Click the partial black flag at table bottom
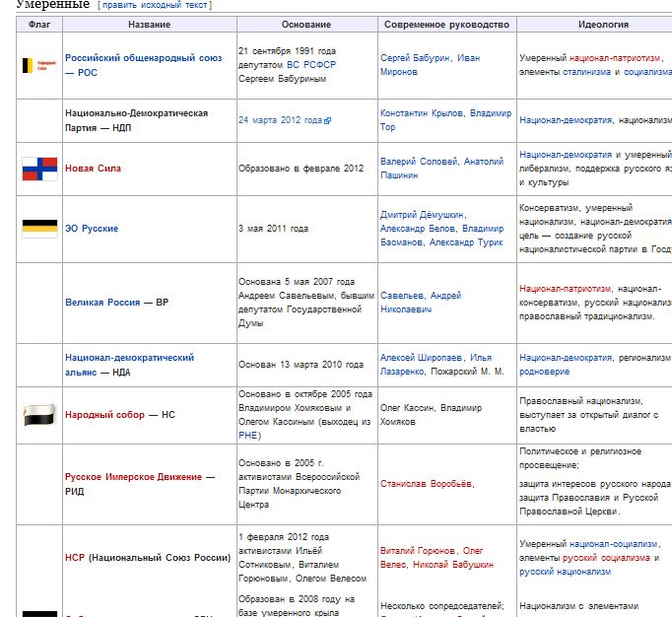The image size is (672, 617). (x=39, y=613)
